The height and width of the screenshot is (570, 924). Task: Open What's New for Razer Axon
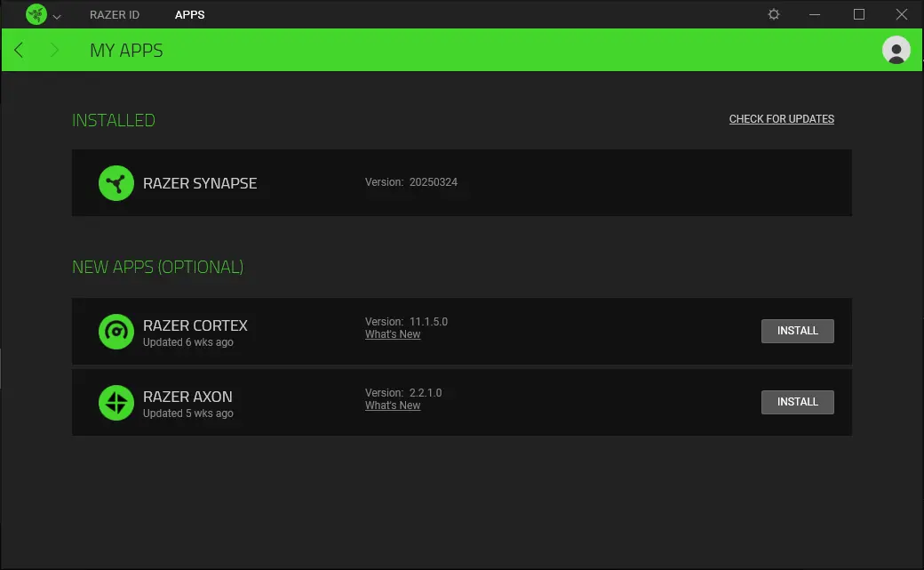click(393, 406)
